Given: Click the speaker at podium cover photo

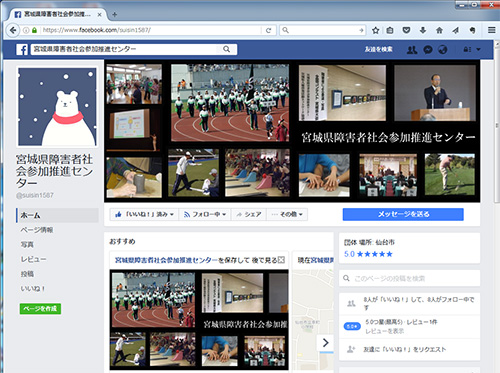Looking at the screenshot, I should point(435,93).
